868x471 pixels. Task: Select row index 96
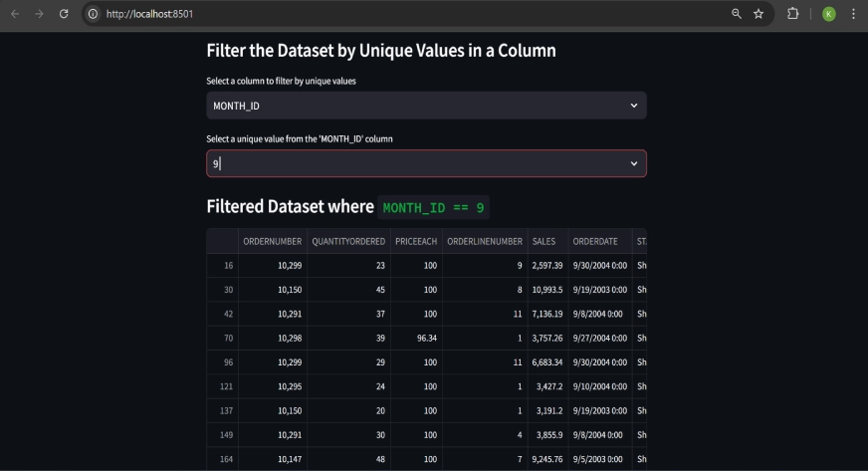tap(223, 362)
